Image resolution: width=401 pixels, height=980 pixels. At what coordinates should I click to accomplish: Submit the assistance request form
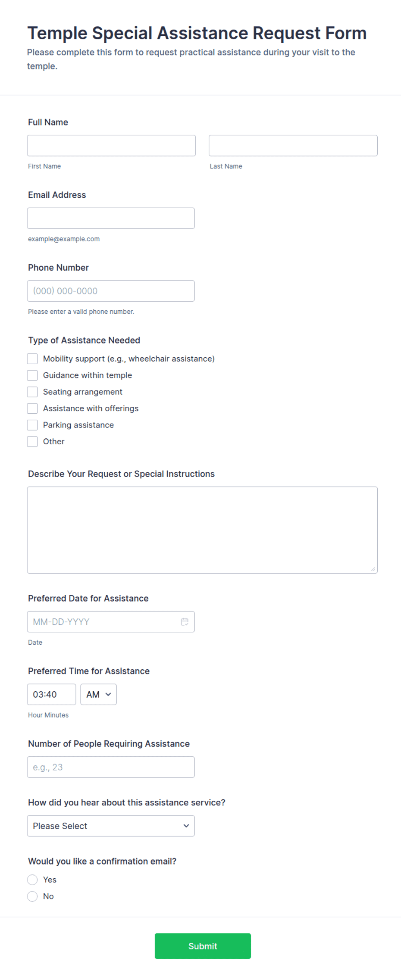[203, 946]
